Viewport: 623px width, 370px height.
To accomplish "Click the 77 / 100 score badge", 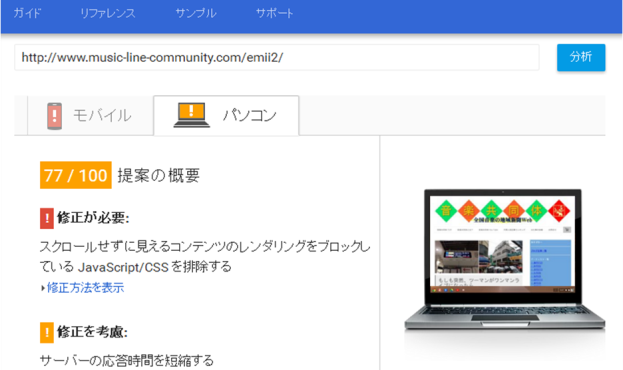I will pyautogui.click(x=75, y=175).
